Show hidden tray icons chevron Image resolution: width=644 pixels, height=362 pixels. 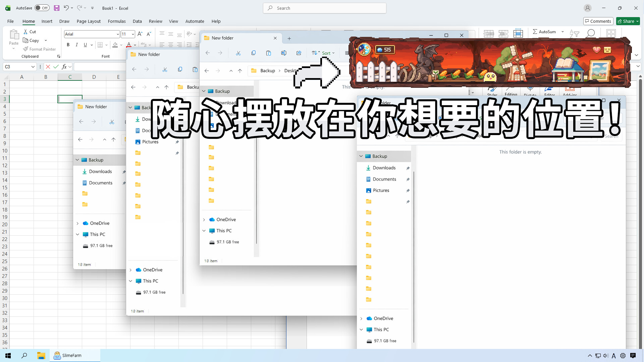pyautogui.click(x=590, y=356)
